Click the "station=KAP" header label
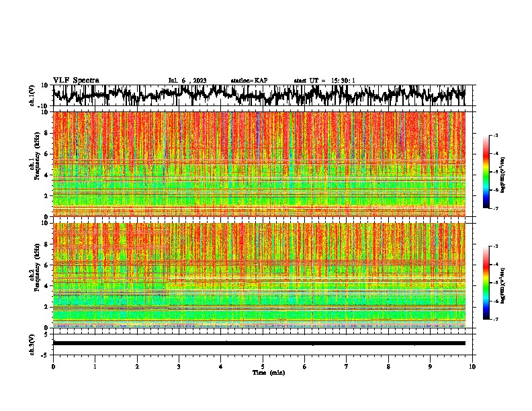 point(249,81)
